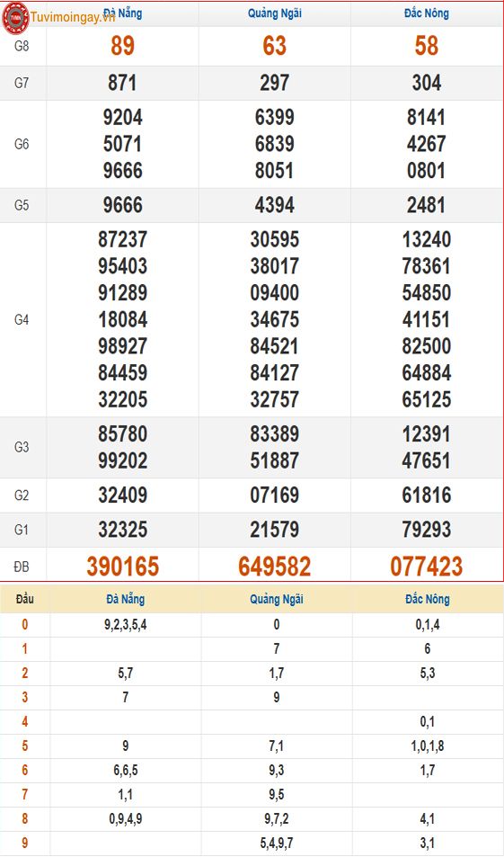This screenshot has height=857, width=504.
Task: Click the G4 number 84521
Action: (x=275, y=346)
